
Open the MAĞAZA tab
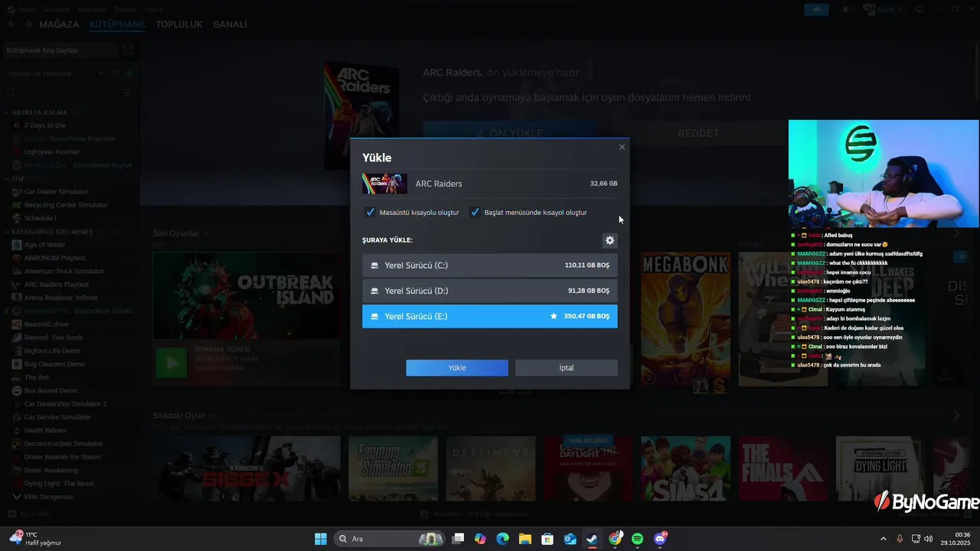[59, 24]
